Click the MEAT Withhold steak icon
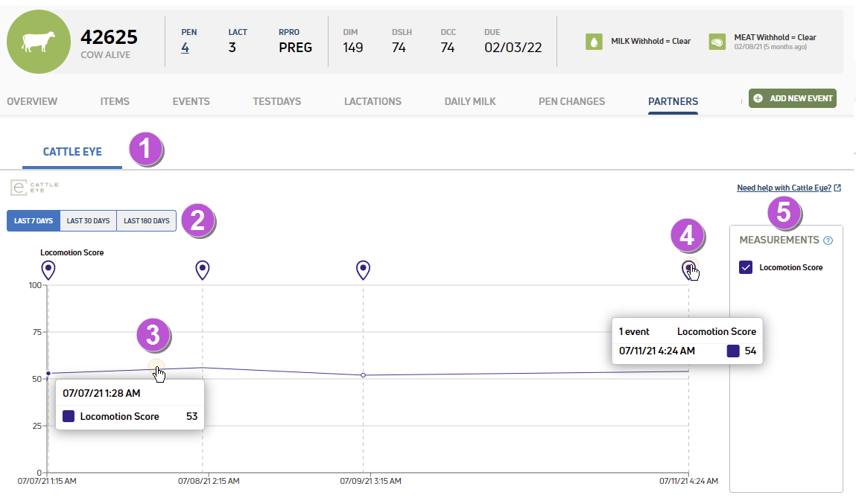856x504 pixels. [717, 42]
